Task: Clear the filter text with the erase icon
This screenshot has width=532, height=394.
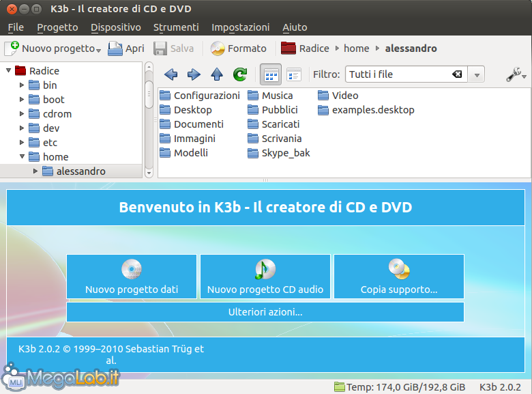Action: 457,74
